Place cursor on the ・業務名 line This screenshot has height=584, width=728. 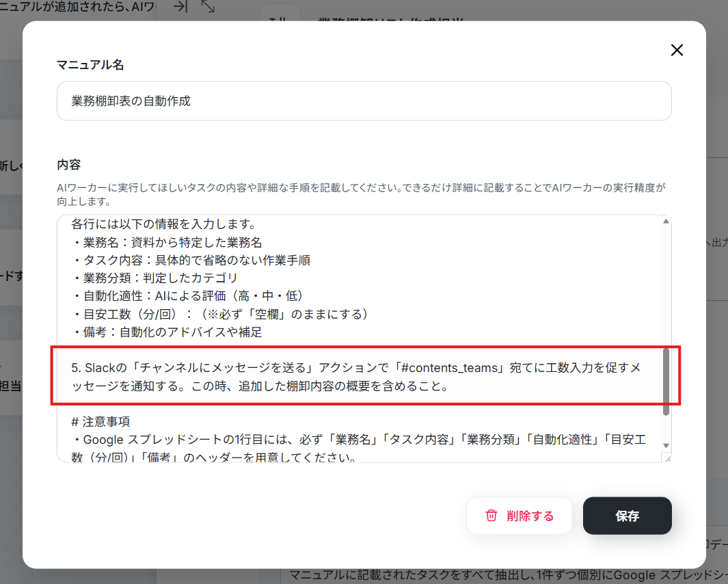(x=167, y=242)
